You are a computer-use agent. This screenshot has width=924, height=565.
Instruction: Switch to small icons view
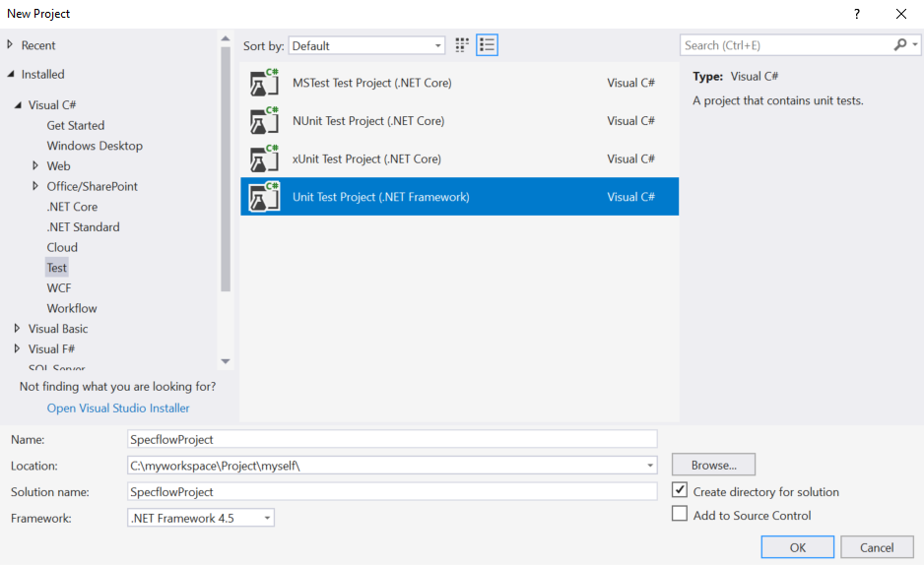[x=463, y=45]
